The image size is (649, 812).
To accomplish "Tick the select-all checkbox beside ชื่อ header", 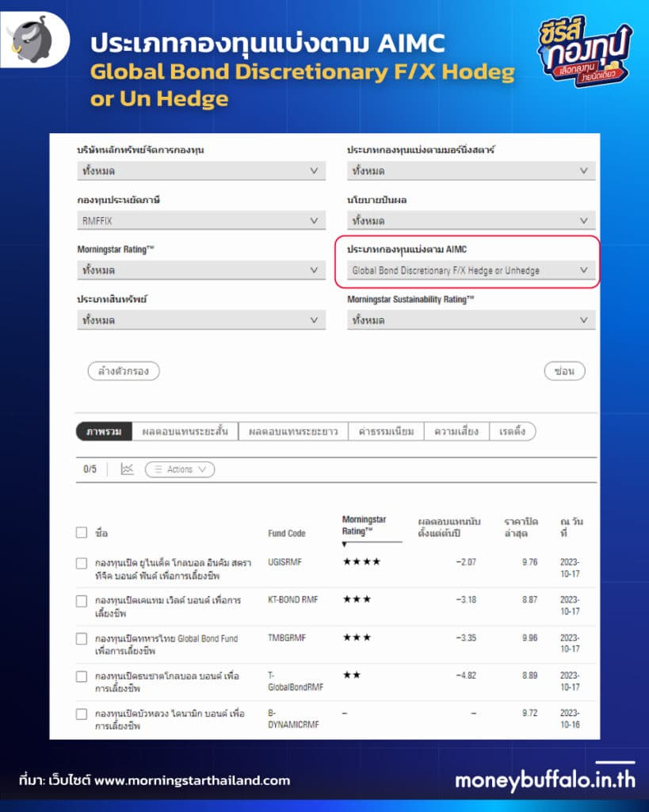I will (x=82, y=533).
